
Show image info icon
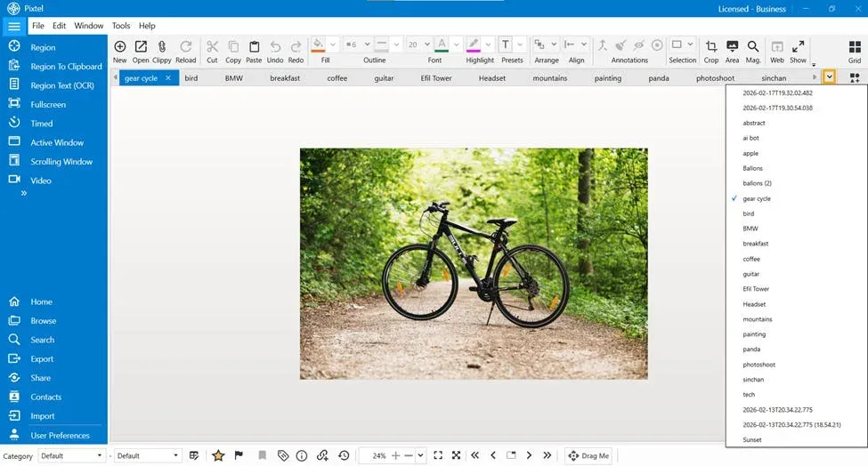coord(302,455)
